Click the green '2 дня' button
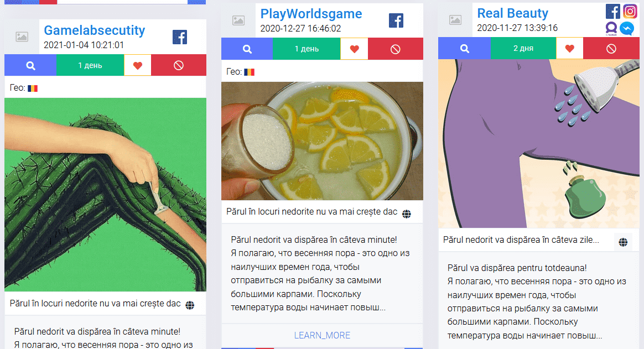 click(x=523, y=49)
